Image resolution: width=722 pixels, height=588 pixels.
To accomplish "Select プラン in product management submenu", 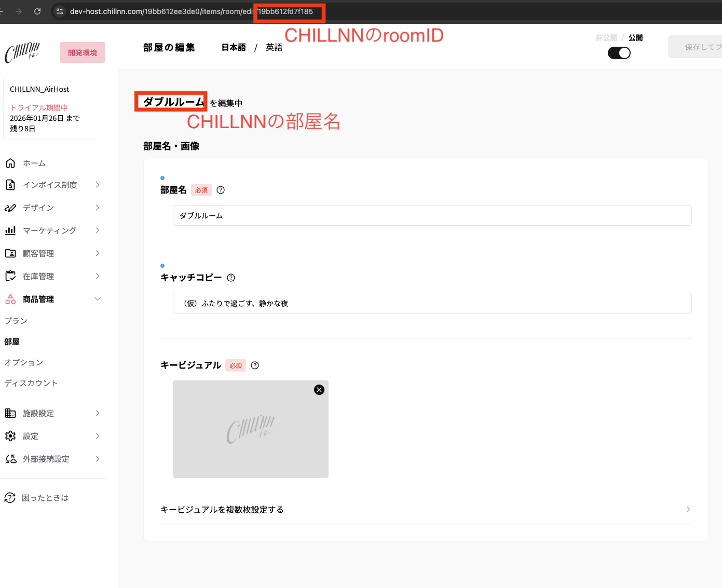I will click(16, 321).
